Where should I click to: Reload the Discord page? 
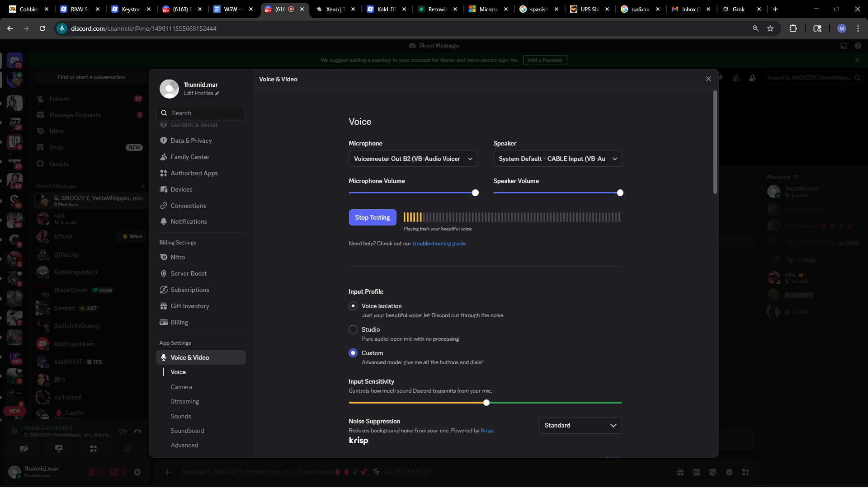pos(42,28)
